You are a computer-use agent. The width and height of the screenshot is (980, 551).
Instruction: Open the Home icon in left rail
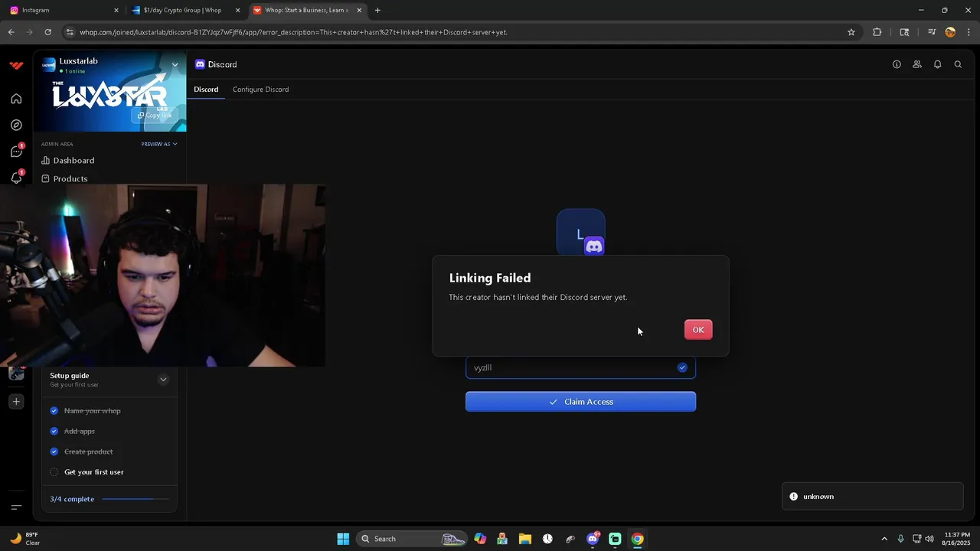(16, 99)
